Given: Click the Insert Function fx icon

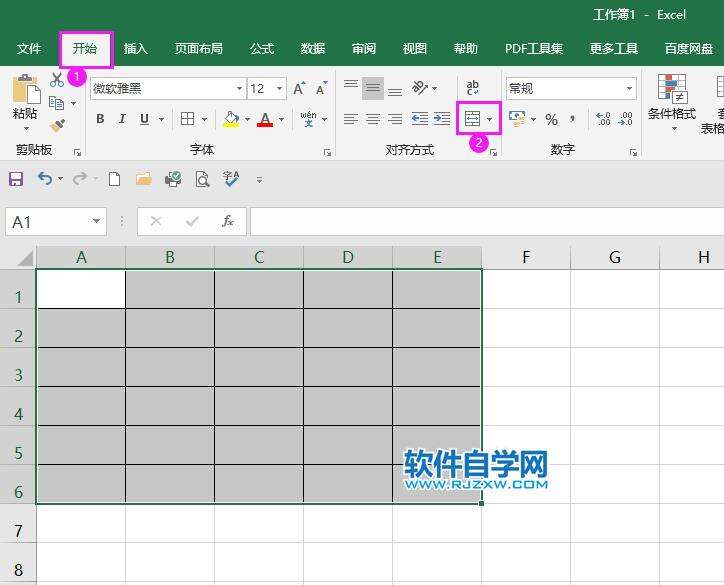Looking at the screenshot, I should 228,221.
